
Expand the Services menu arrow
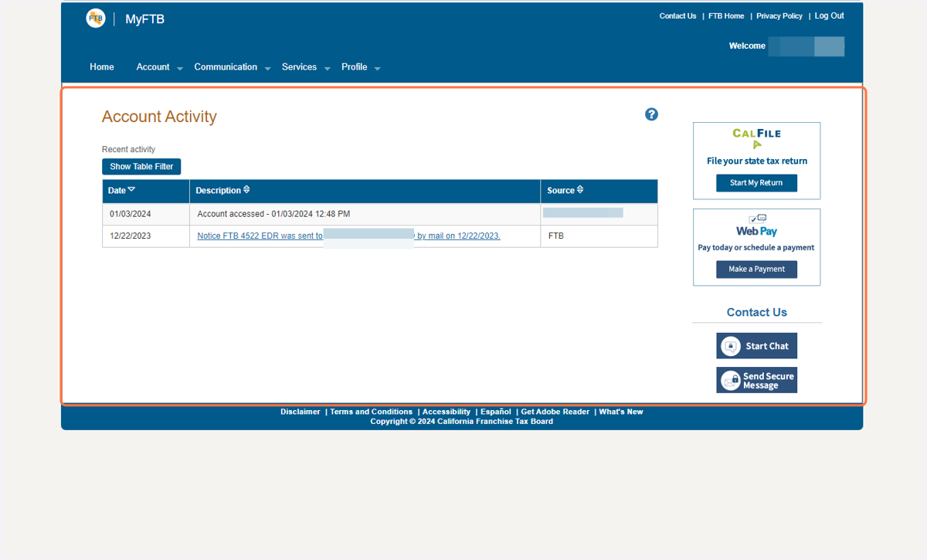click(328, 69)
